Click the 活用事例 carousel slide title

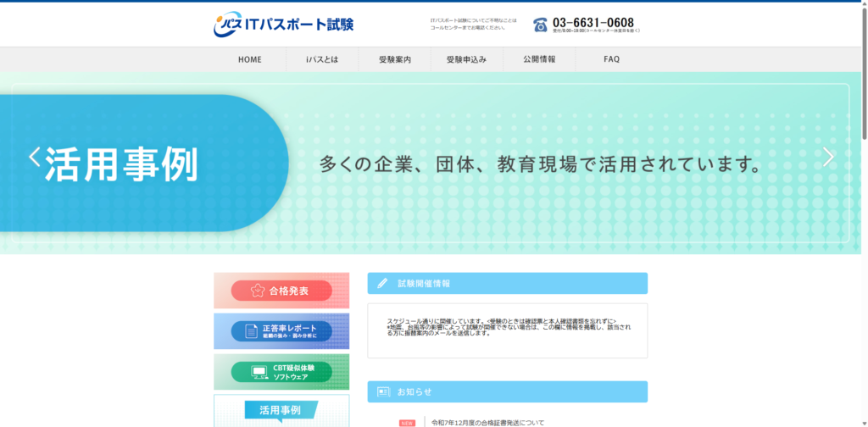pyautogui.click(x=121, y=164)
